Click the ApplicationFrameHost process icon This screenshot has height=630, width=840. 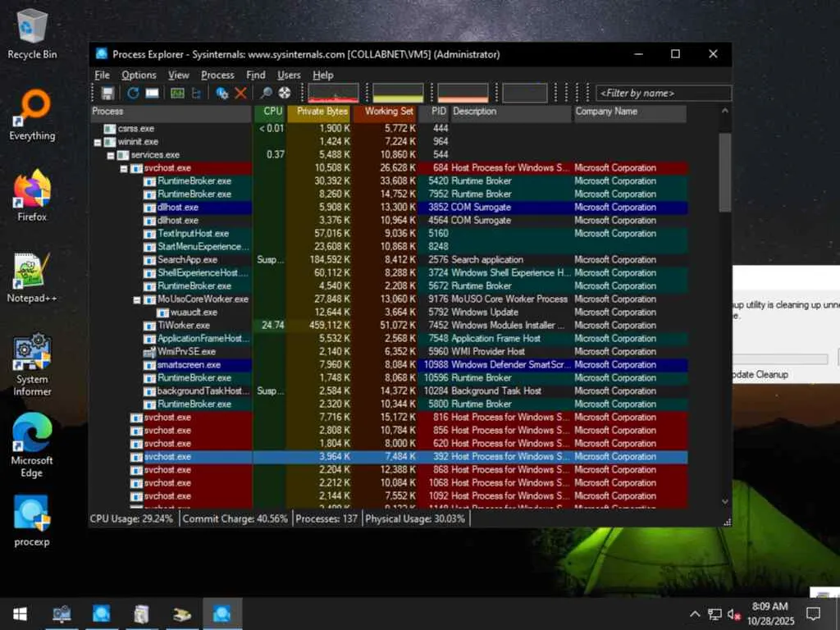149,339
